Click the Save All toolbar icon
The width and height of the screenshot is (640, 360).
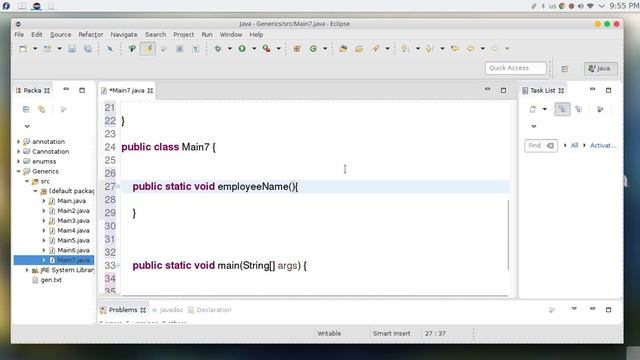88,49
